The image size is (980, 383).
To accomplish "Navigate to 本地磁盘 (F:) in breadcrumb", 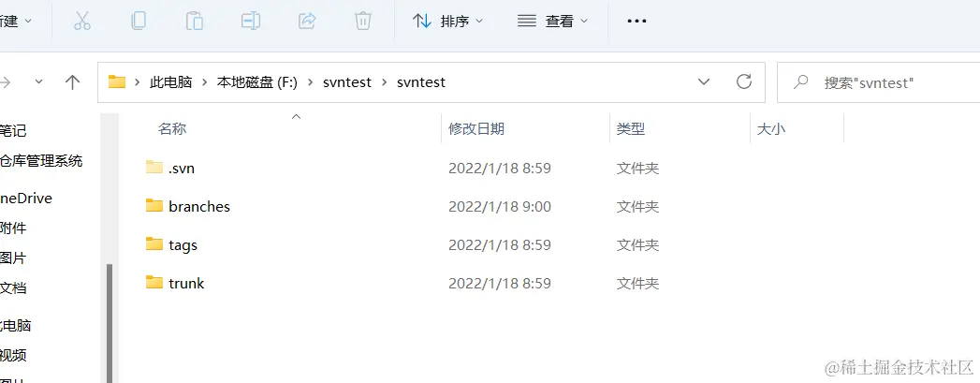I will 256,82.
